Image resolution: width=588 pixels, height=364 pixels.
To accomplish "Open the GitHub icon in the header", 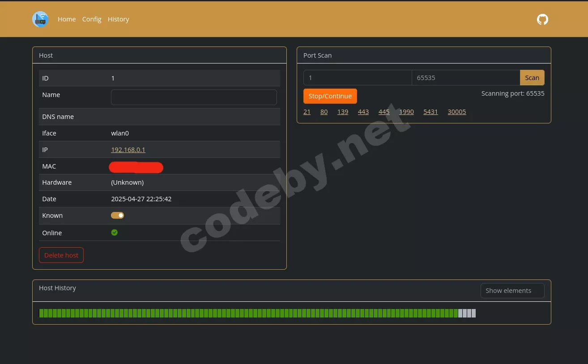I will 542,19.
